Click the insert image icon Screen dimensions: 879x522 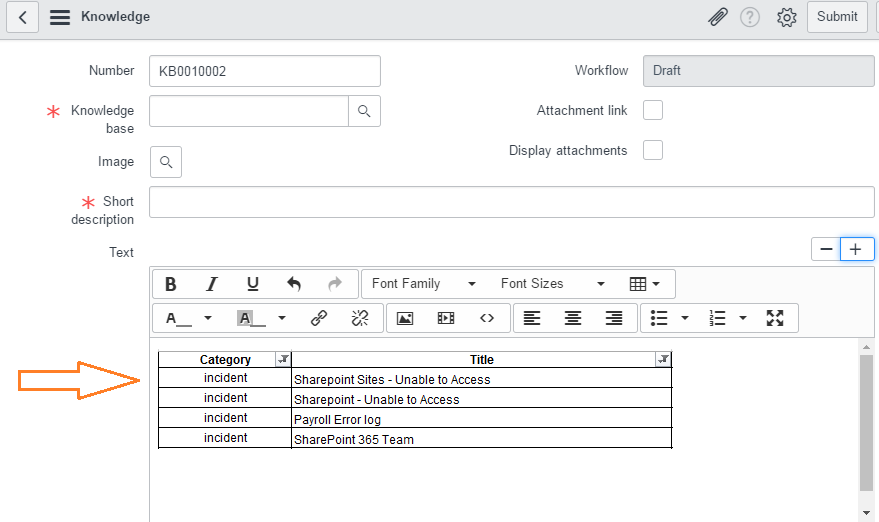[405, 318]
